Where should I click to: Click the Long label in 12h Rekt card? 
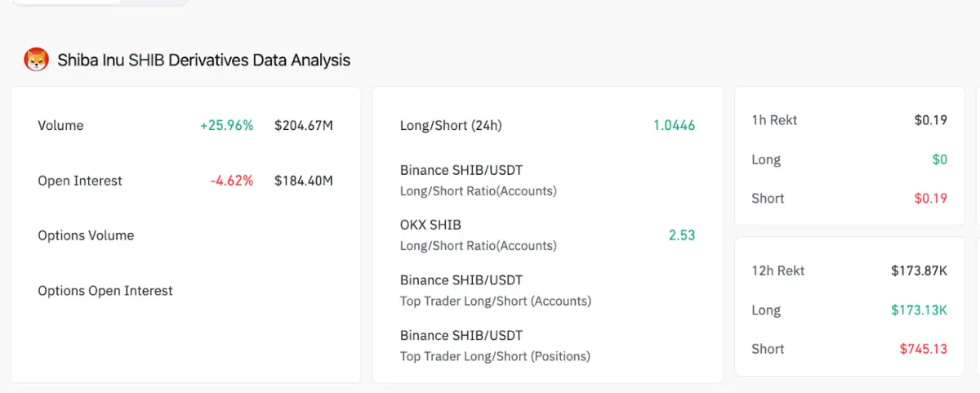(x=766, y=310)
